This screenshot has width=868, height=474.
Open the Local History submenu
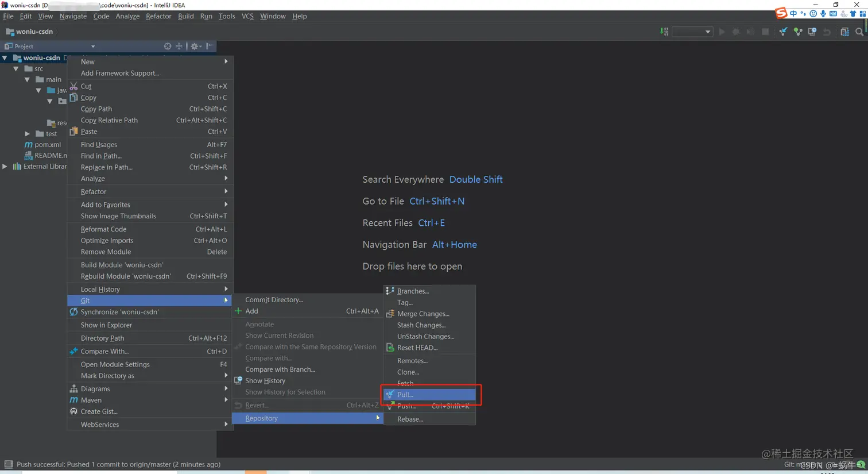click(x=150, y=290)
